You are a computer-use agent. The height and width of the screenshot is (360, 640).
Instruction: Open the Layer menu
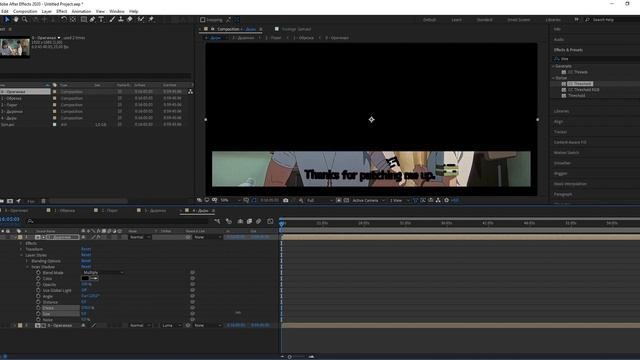(47, 11)
